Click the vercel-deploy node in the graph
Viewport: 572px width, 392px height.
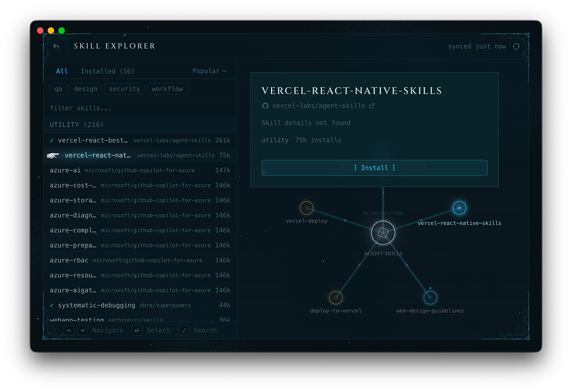(306, 208)
